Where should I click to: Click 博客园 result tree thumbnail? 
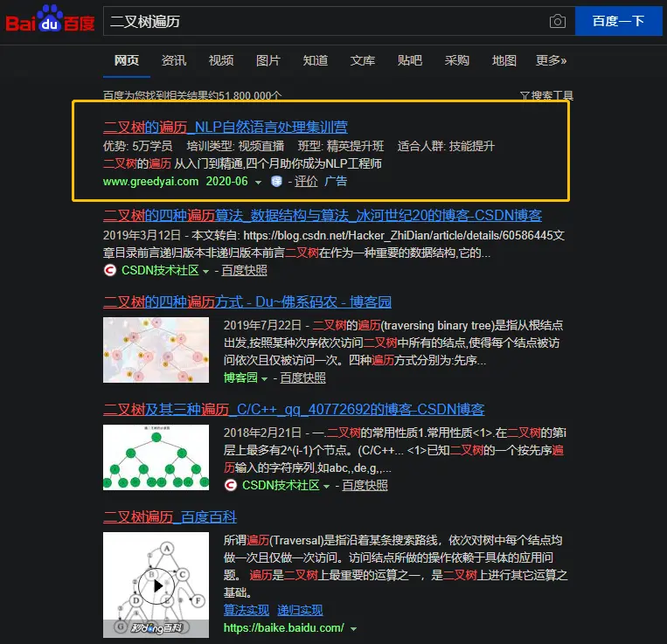156,350
